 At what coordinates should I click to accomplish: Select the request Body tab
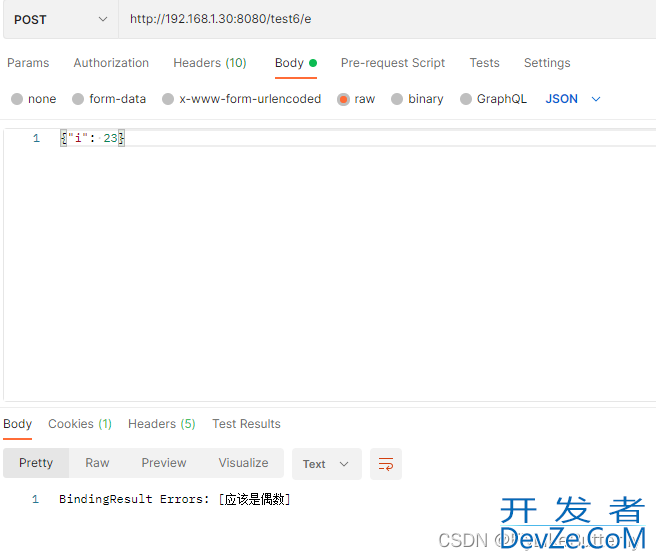click(296, 63)
